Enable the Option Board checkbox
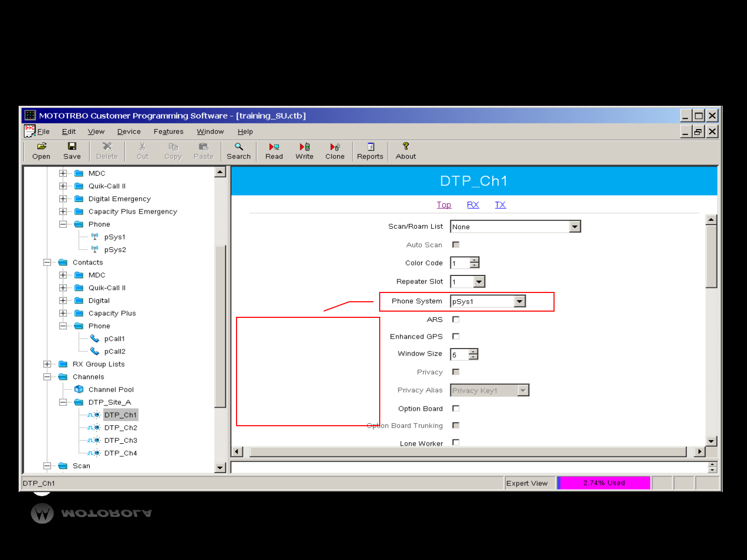747x560 pixels. [456, 409]
